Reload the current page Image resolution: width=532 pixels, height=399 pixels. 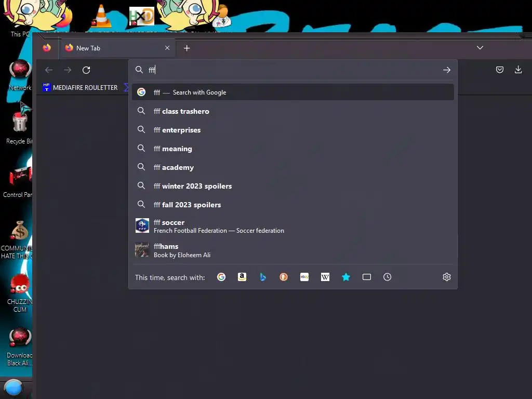point(86,70)
